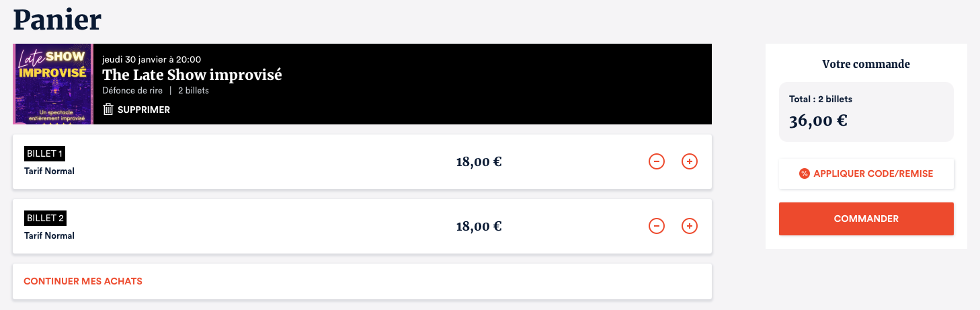Viewport: 980px width, 310px height.
Task: Click the show date jeudi 30 janvier
Action: (151, 59)
